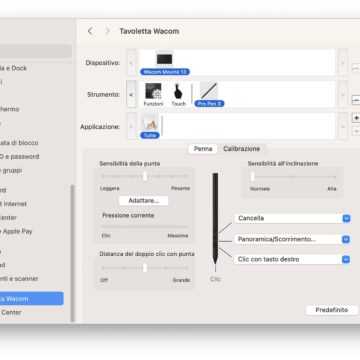Go forward with the right chevron
360x360 pixels.
click(x=107, y=31)
